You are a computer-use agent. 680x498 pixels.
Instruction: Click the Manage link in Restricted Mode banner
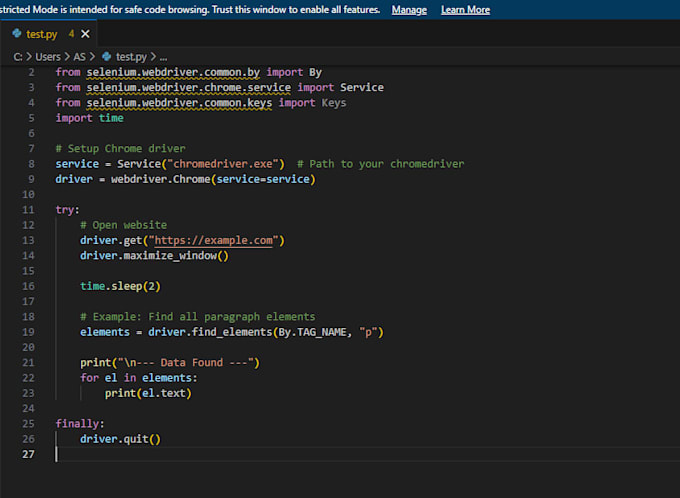[x=409, y=10]
